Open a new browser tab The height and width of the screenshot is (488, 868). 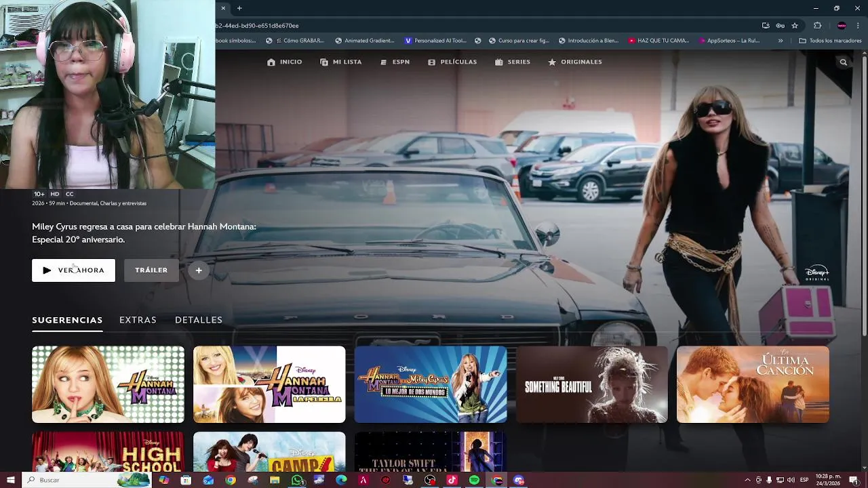pyautogui.click(x=239, y=8)
